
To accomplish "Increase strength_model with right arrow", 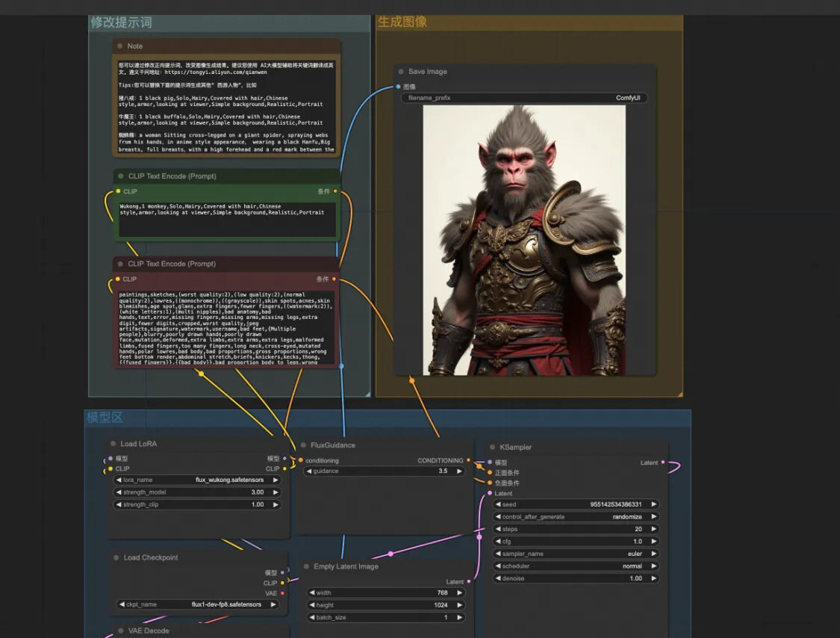I will 276,492.
